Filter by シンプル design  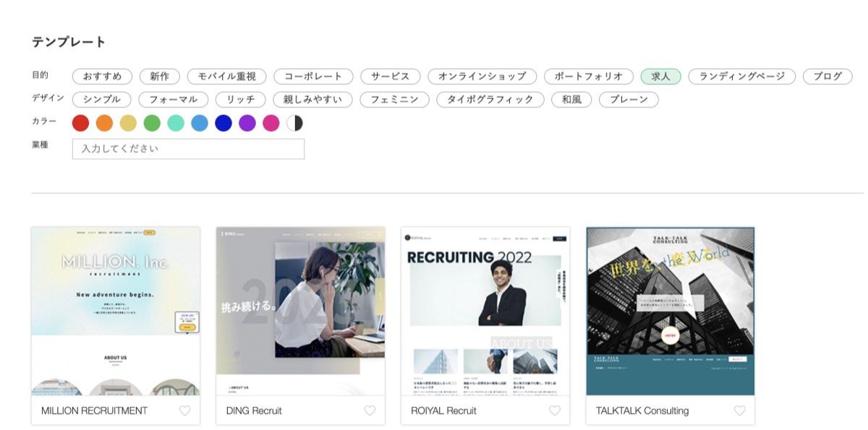coord(102,100)
